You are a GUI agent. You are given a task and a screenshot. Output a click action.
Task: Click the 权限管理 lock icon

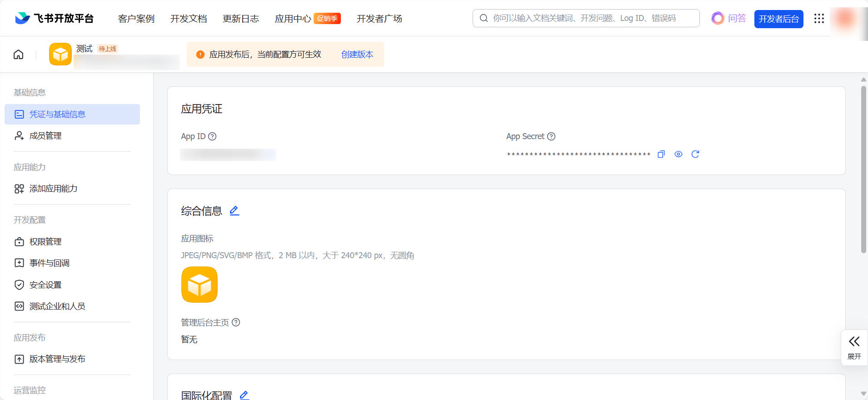(19, 242)
